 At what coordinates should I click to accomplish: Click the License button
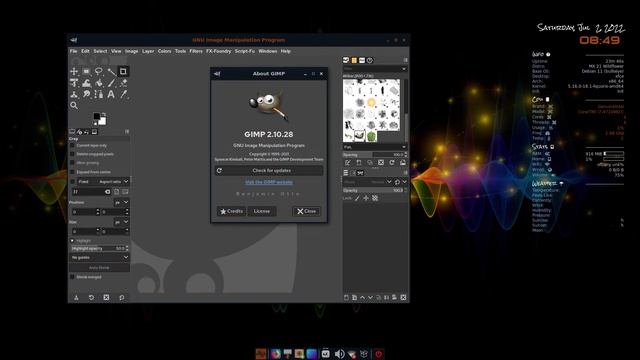click(262, 211)
